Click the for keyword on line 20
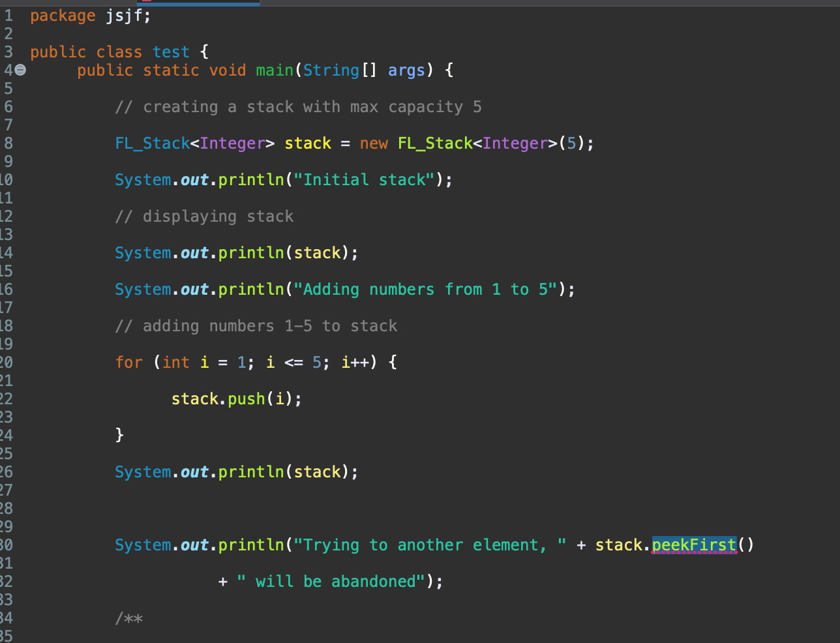This screenshot has height=643, width=840. pos(128,362)
